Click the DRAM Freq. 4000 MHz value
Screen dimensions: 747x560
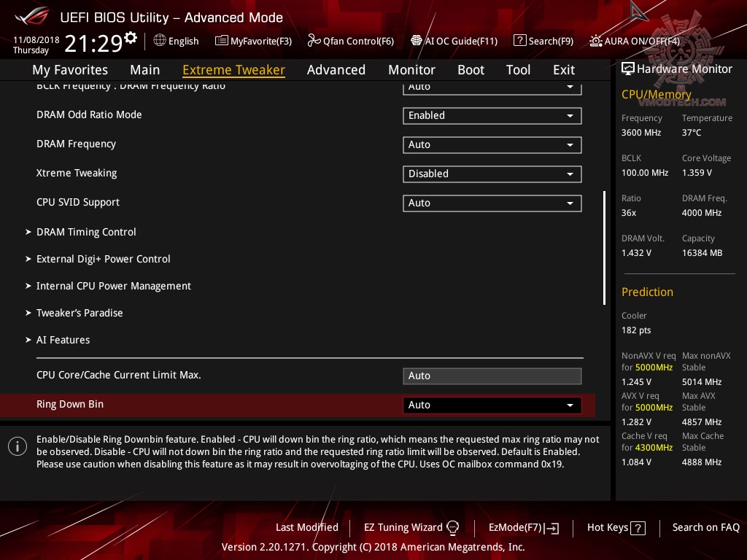[x=702, y=213]
